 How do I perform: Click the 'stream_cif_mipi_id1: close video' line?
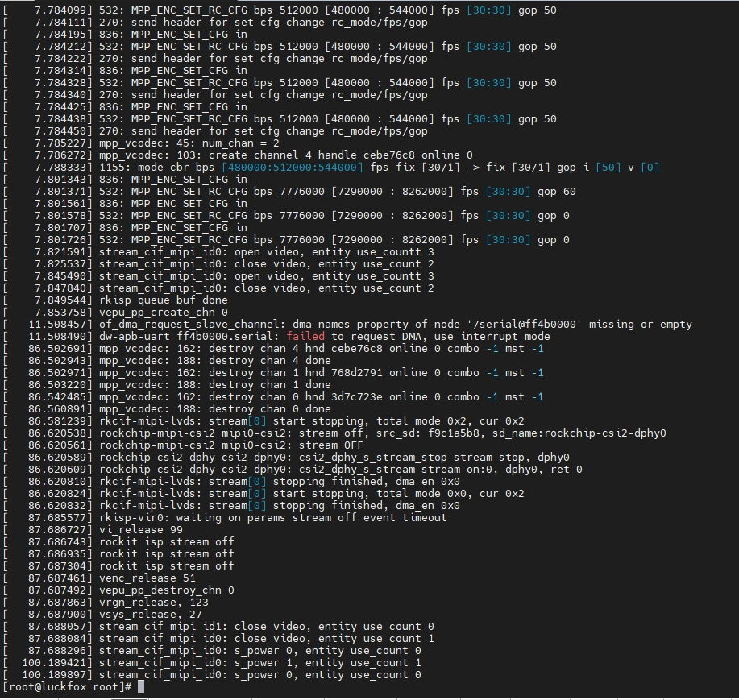218,627
